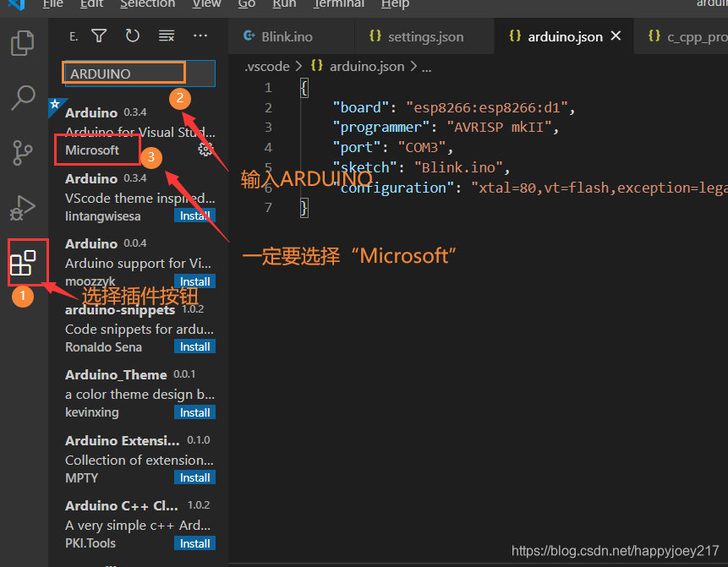Click the "Blink.ino" sketch value
This screenshot has width=728, height=567.
coord(458,167)
